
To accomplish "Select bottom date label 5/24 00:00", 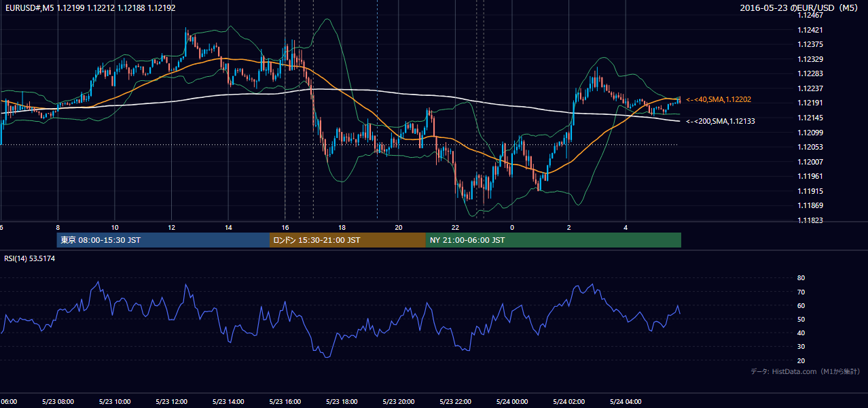I will 512,402.
